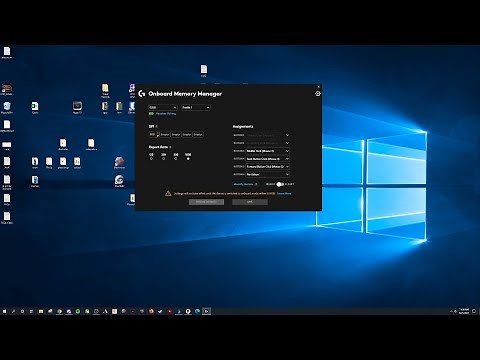
Task: Select the red arrow app shortcut on desktop
Action: [x=119, y=162]
